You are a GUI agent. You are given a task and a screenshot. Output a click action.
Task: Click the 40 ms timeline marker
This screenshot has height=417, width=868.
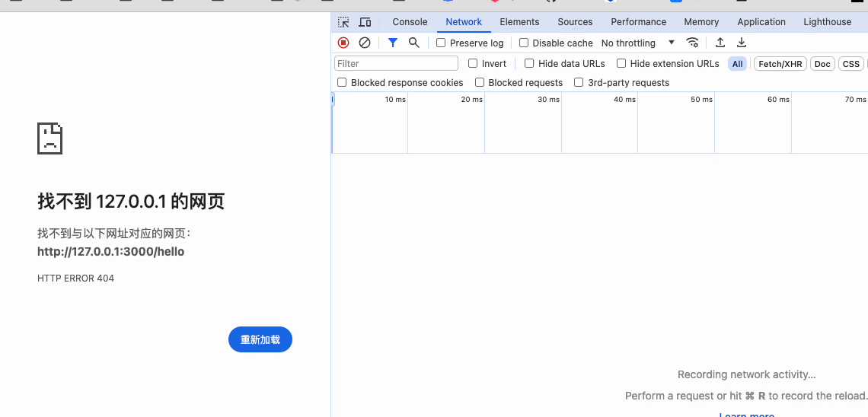coord(624,100)
